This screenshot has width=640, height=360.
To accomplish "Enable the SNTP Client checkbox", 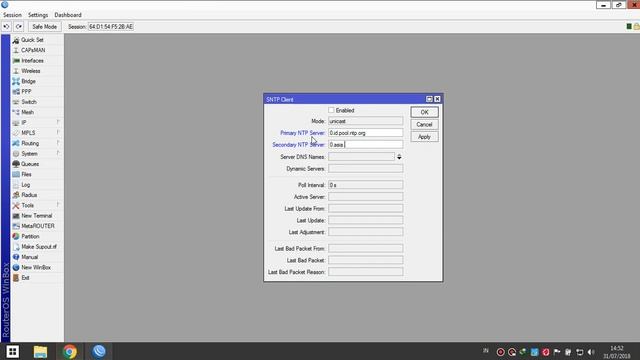I will coord(331,110).
